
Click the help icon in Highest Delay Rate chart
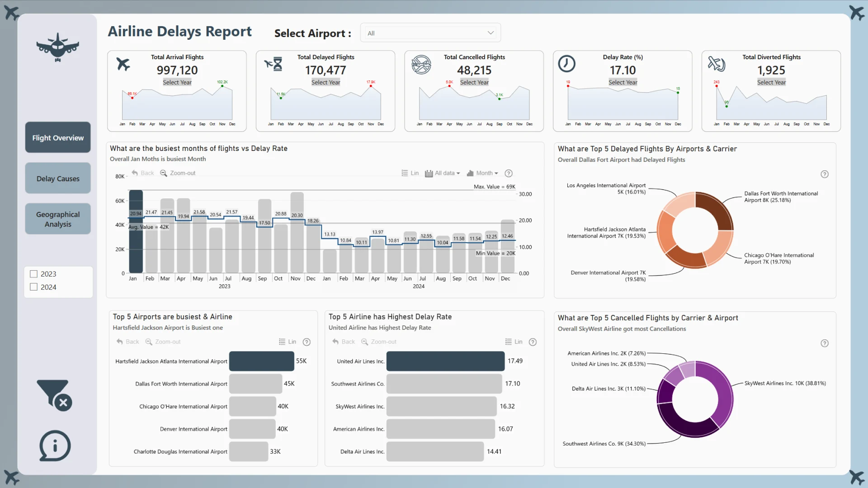click(x=533, y=342)
